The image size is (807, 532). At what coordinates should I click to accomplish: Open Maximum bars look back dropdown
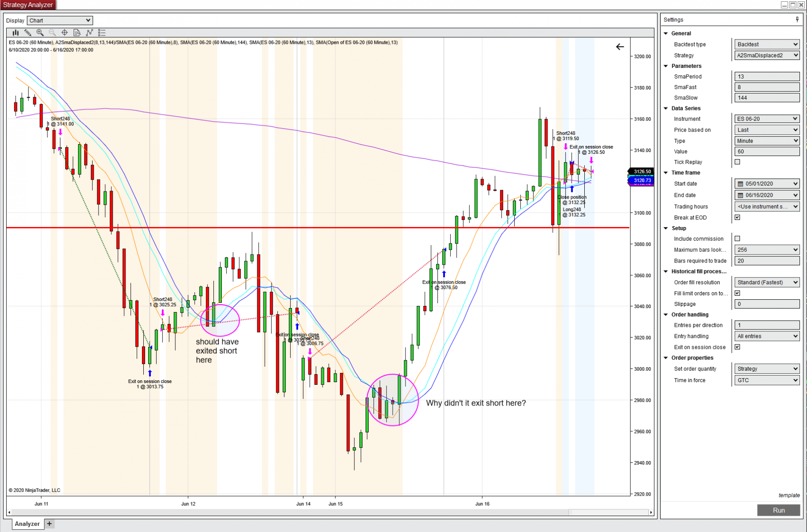pyautogui.click(x=767, y=250)
